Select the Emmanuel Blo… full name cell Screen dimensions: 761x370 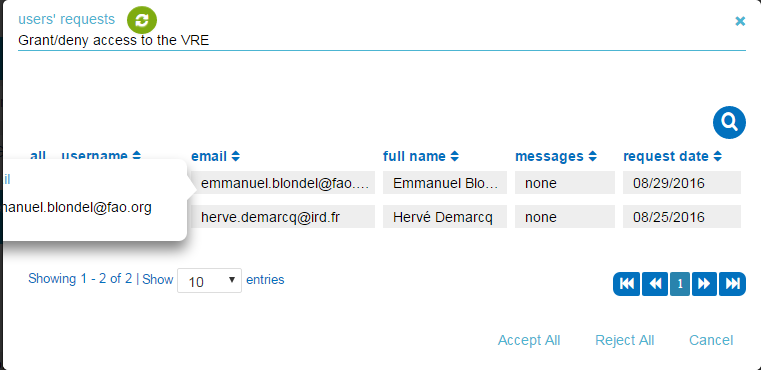pos(445,183)
